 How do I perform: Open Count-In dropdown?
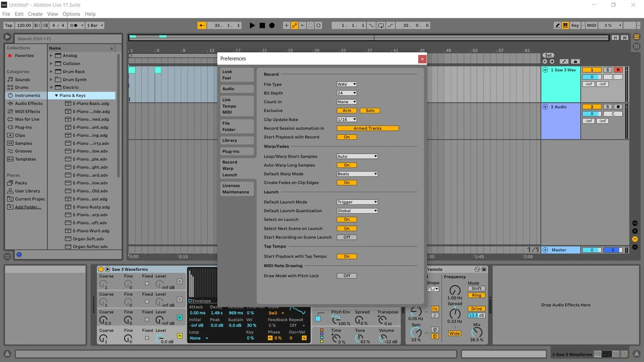(347, 102)
